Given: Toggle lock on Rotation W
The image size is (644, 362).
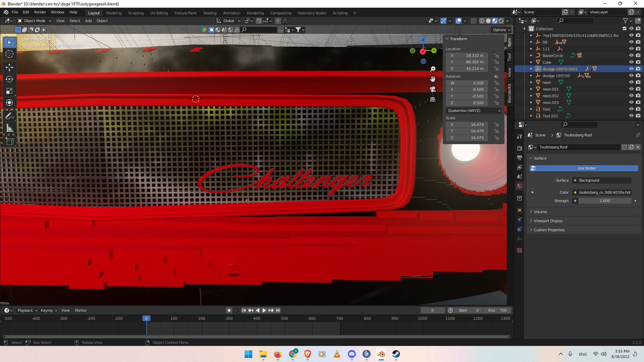Looking at the screenshot, I should coord(497,83).
